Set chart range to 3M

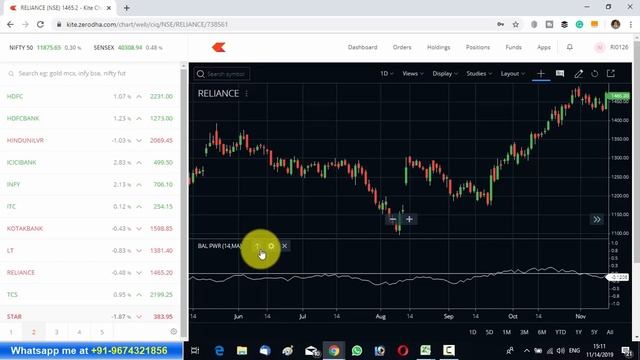click(x=524, y=332)
